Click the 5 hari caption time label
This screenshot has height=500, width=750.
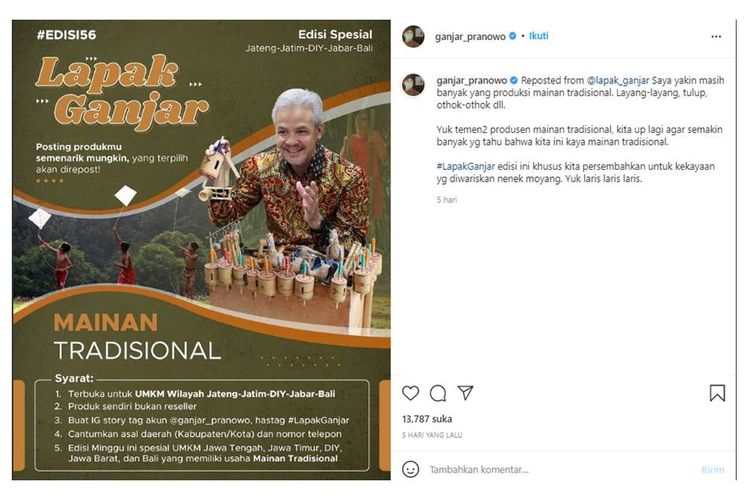click(447, 200)
